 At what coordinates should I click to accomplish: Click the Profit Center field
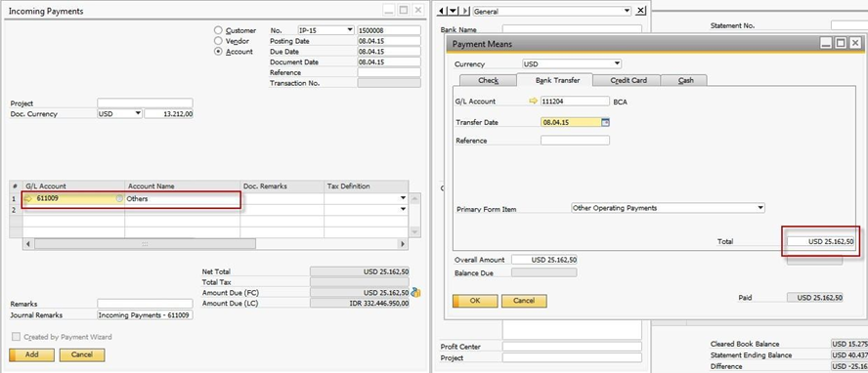pos(572,347)
